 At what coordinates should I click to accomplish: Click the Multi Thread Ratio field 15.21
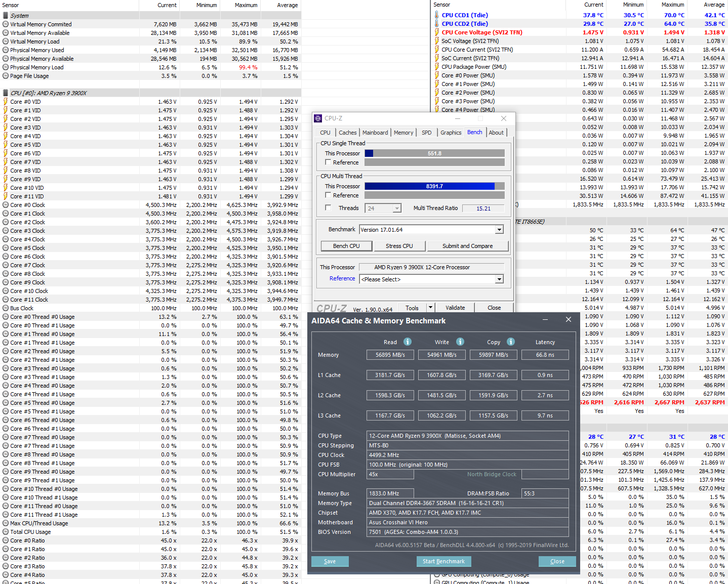pos(483,208)
